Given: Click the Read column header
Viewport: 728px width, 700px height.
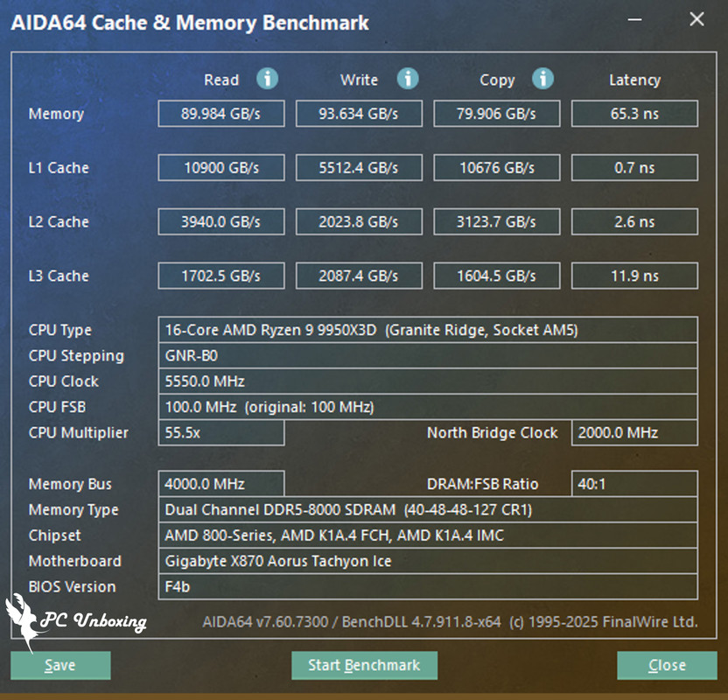Looking at the screenshot, I should click(221, 80).
